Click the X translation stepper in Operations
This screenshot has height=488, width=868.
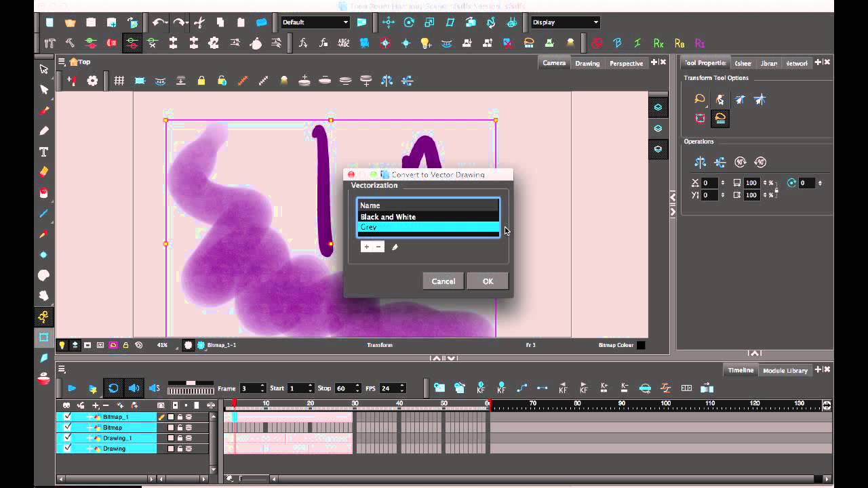pos(722,183)
